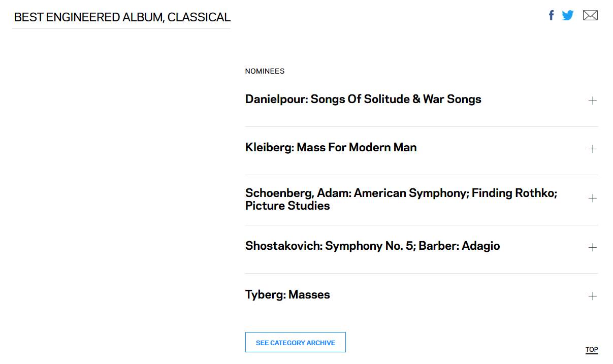Share this category on Twitter
Image resolution: width=613 pixels, height=364 pixels.
(568, 15)
